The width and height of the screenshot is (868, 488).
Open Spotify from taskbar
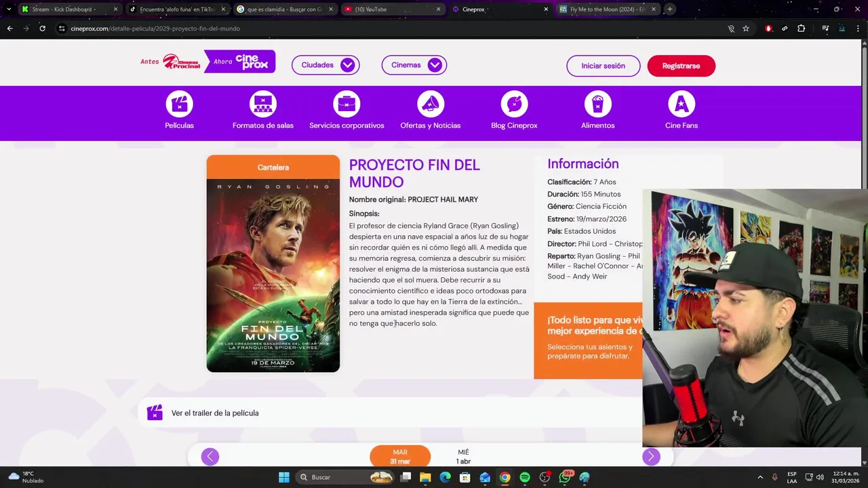tap(525, 477)
